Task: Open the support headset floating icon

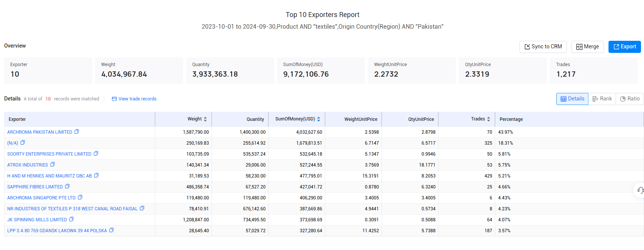Action: [640, 190]
